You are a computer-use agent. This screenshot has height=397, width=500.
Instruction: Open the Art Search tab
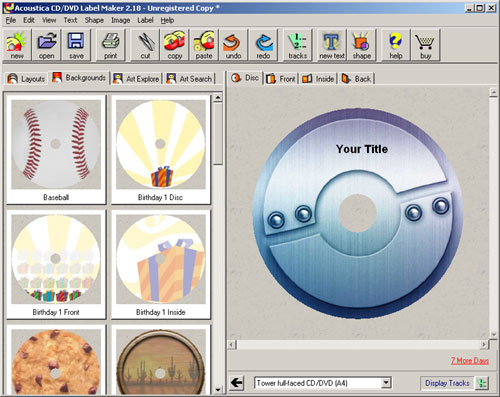click(x=189, y=79)
